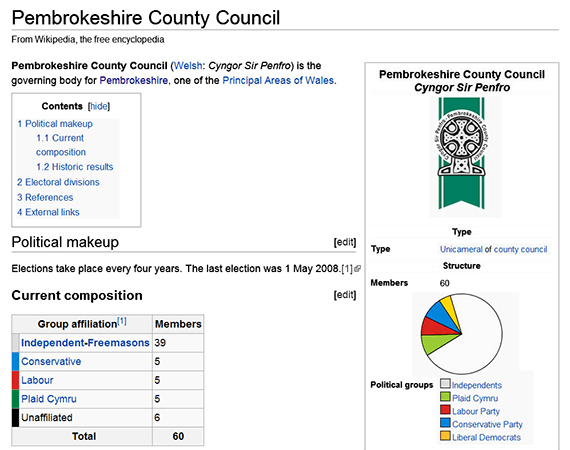The height and width of the screenshot is (450, 570).
Task: Click the red Labour Party legend swatch
Action: pos(445,410)
